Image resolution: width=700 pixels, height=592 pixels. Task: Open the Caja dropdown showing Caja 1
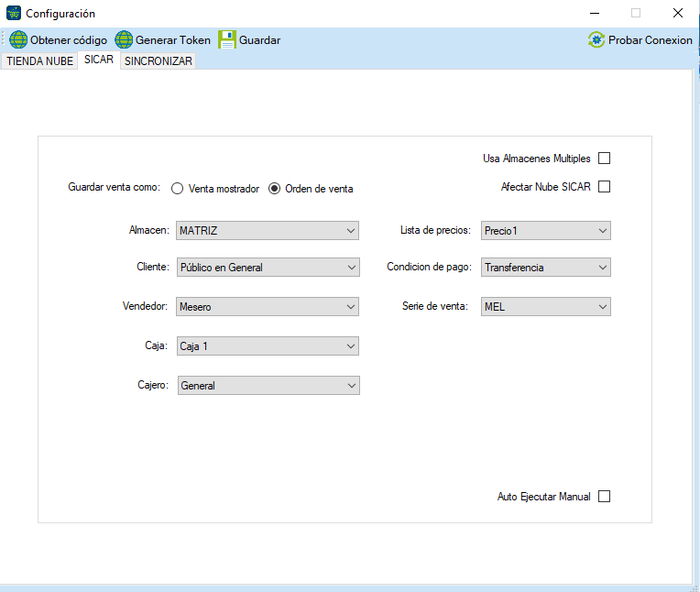pyautogui.click(x=268, y=345)
